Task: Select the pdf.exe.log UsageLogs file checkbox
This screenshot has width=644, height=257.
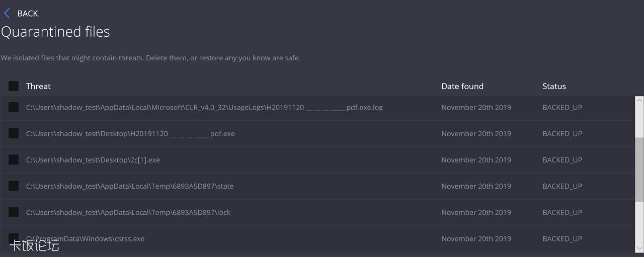Action: coord(14,107)
